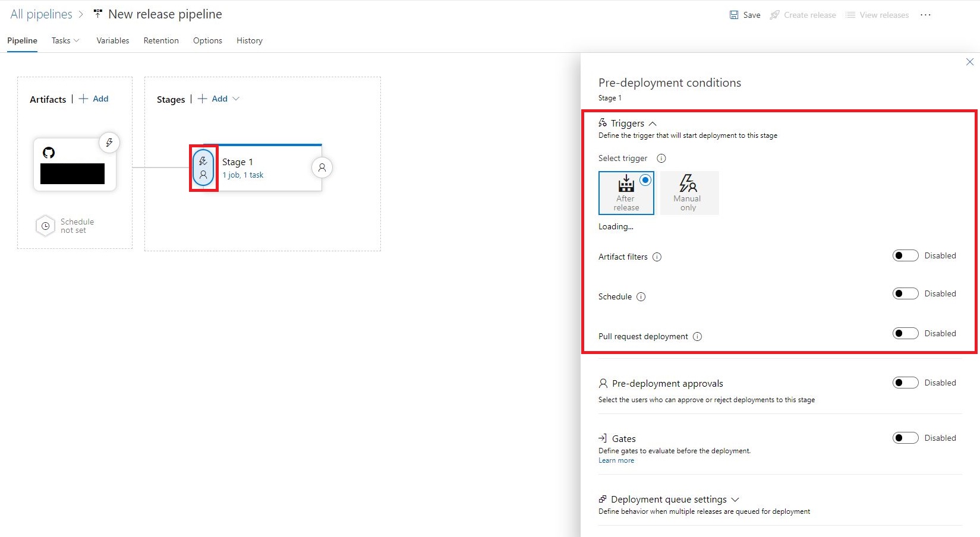Enable Pre-deployment approvals toggle
Image resolution: width=980 pixels, height=537 pixels.
tap(905, 383)
